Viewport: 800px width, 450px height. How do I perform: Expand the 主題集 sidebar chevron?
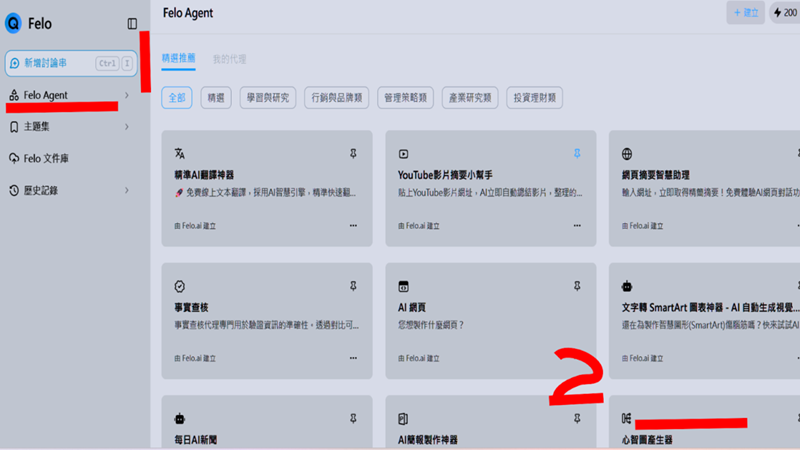(x=127, y=127)
